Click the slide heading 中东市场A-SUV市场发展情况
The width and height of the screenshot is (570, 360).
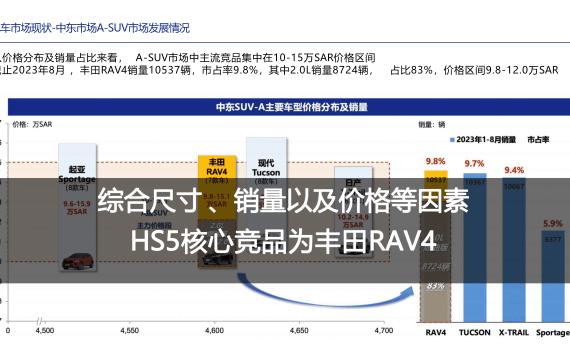tap(123, 28)
